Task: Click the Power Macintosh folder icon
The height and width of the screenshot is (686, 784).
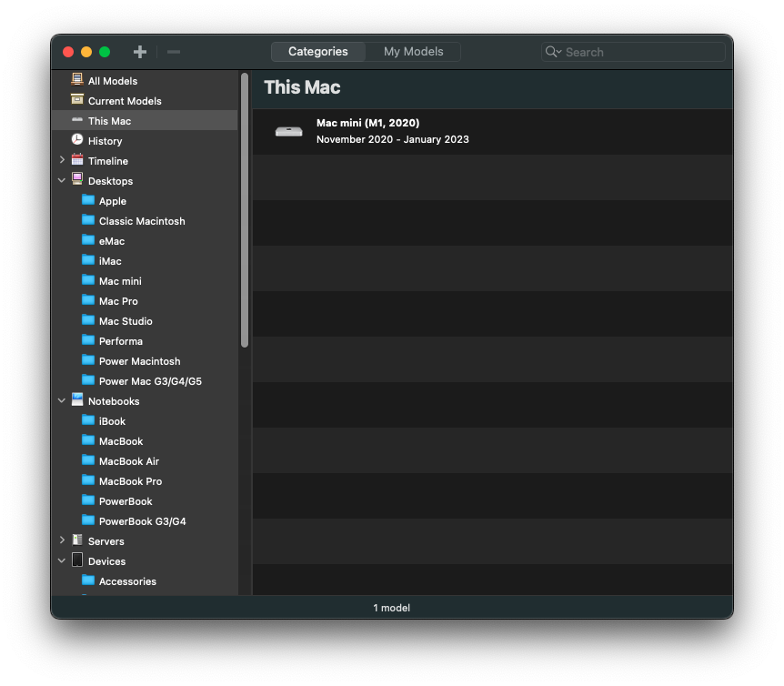Action: [88, 360]
